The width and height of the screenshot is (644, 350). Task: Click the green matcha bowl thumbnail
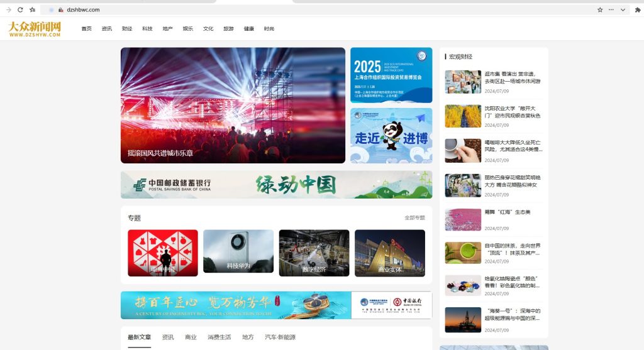[463, 253]
